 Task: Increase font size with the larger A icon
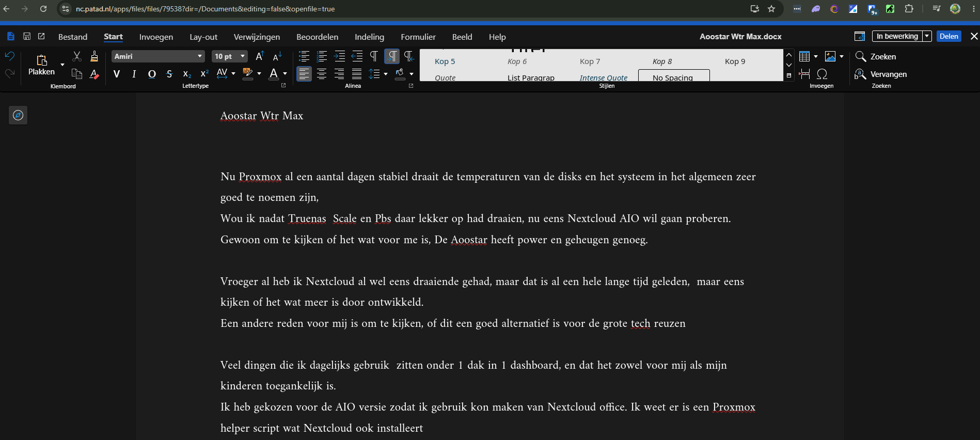click(260, 56)
